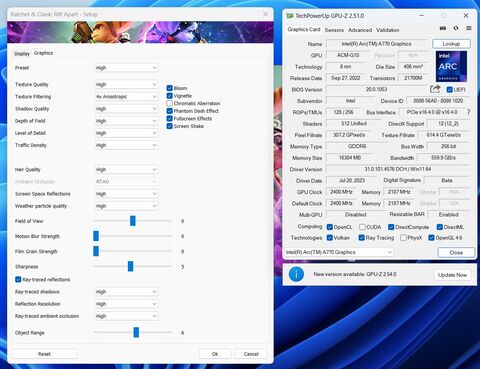Viewport: 480px width, 369px height.
Task: Disable the Vignette checkbox
Action: pyautogui.click(x=169, y=96)
